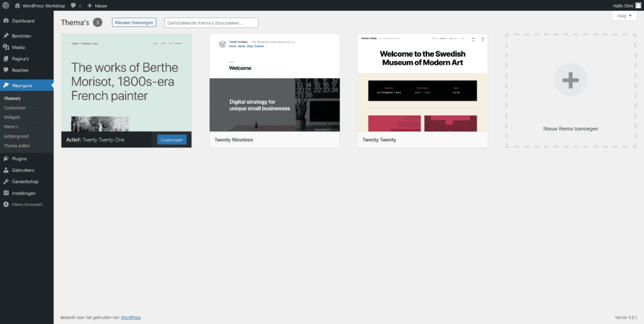Click the pin icon beside Berichten
The width and height of the screenshot is (644, 324).
6,36
